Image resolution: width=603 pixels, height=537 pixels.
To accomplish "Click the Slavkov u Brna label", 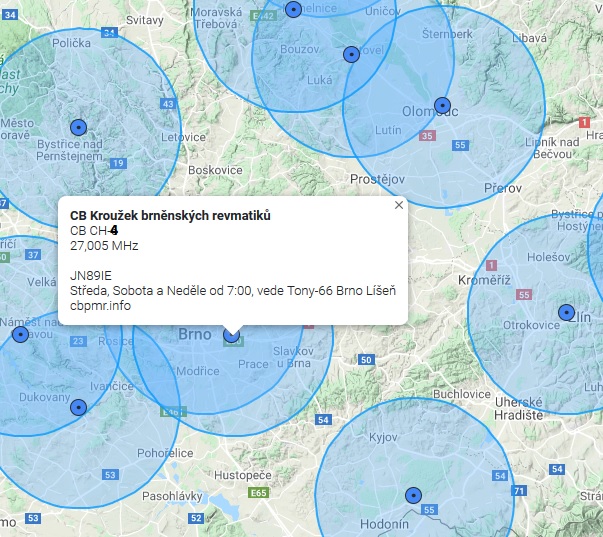I will [293, 357].
